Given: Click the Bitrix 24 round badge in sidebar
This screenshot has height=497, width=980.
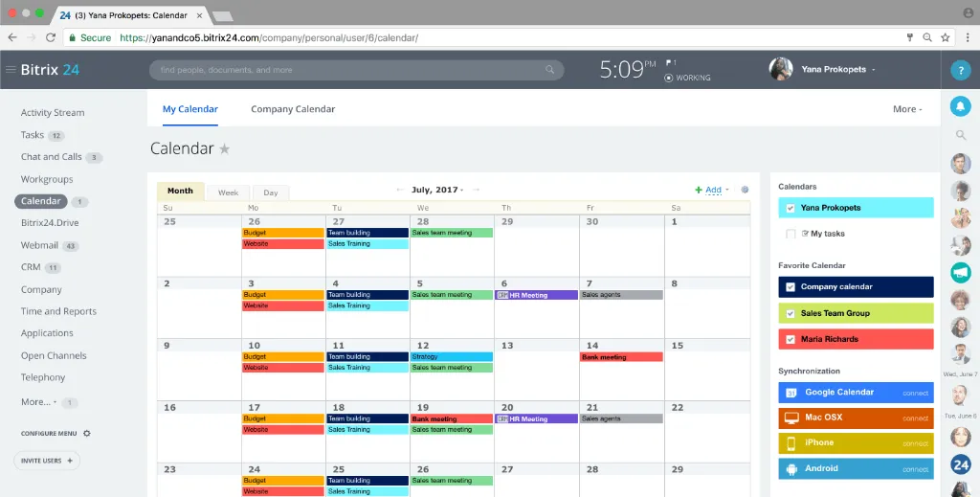Looking at the screenshot, I should pos(961,464).
